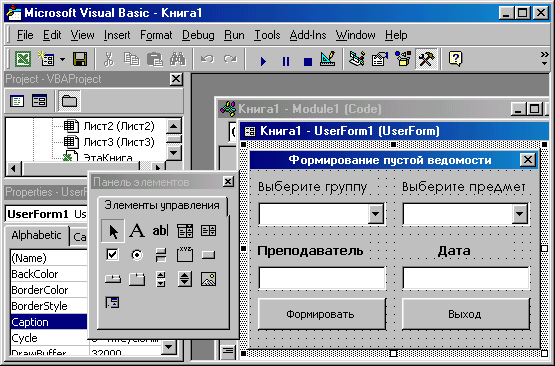Open Insert UserForm dropdown arrow
The height and width of the screenshot is (366, 555).
pos(62,59)
